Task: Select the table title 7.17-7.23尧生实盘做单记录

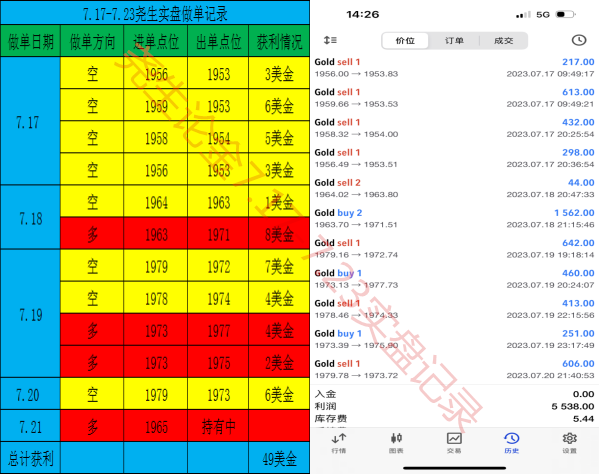Action: pos(155,14)
